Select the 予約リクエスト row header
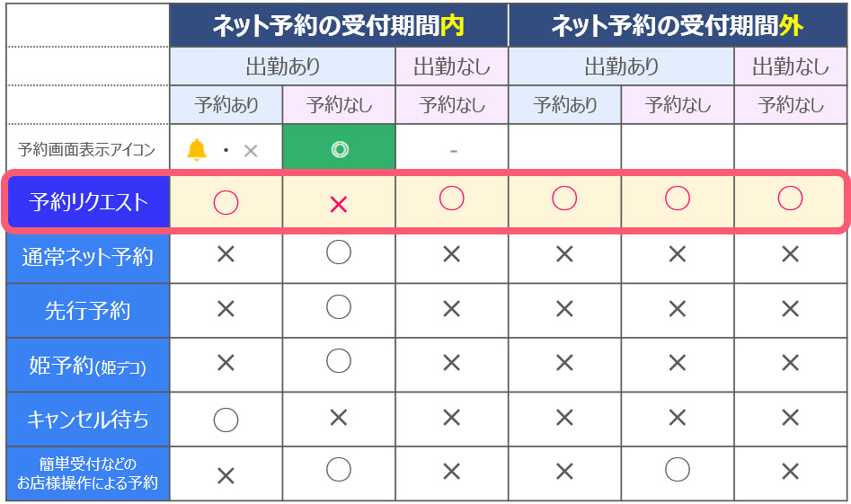Image resolution: width=851 pixels, height=504 pixels. 88,202
